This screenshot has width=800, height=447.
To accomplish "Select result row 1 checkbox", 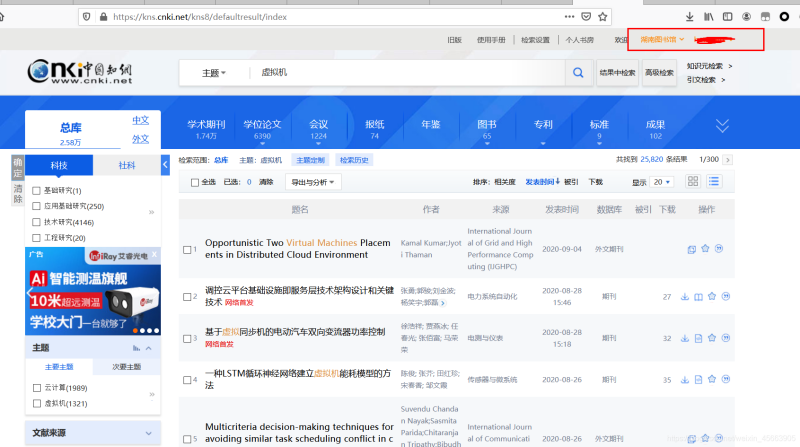I will [x=187, y=250].
